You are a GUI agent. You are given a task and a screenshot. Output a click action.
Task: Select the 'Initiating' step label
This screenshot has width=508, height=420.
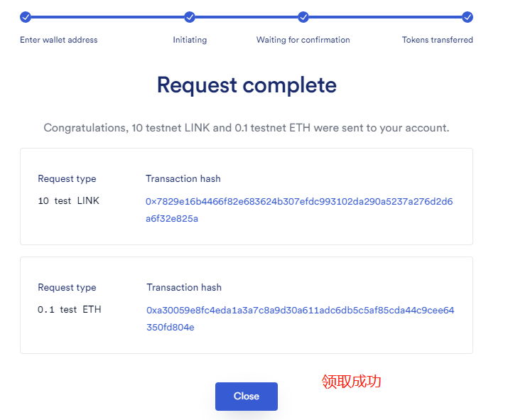[190, 40]
